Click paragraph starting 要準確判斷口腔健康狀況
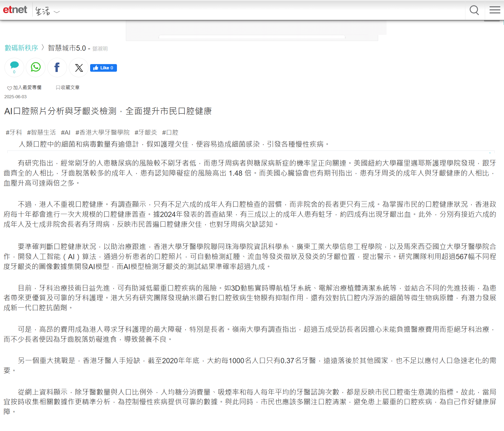Screen dimensions: 504x431 tap(250, 257)
